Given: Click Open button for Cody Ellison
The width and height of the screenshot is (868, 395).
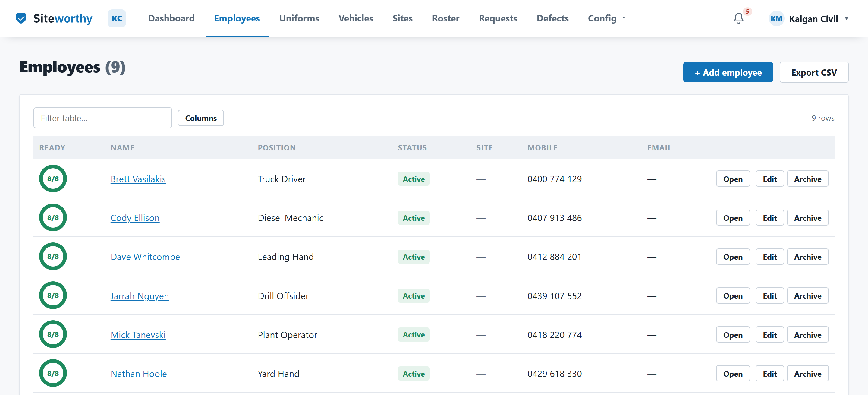Looking at the screenshot, I should [733, 218].
